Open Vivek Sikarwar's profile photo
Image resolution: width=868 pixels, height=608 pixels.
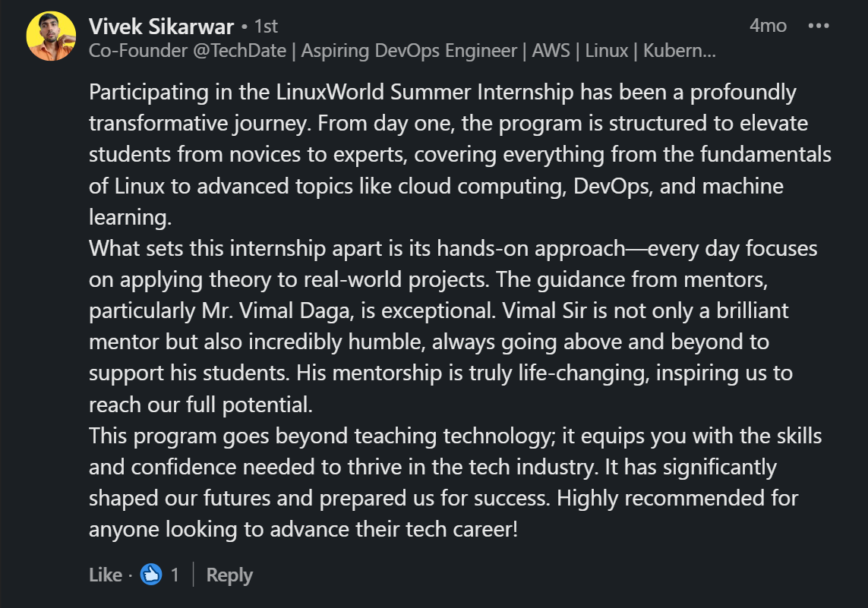(51, 36)
